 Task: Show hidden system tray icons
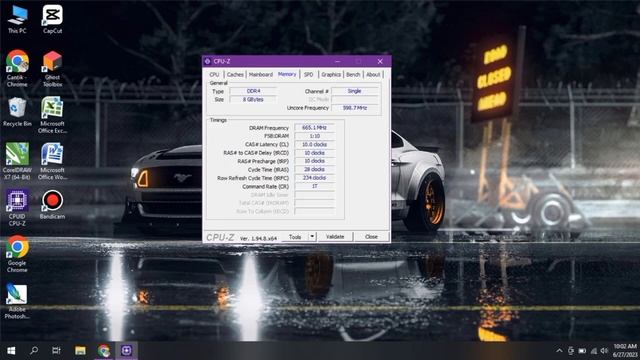[559, 351]
